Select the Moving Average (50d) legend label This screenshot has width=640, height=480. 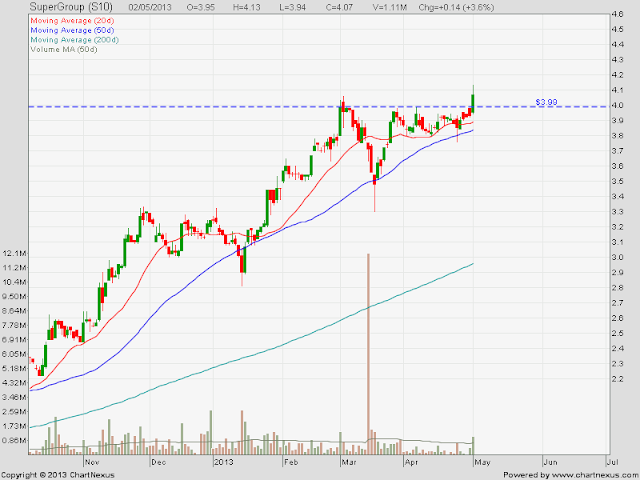72,30
